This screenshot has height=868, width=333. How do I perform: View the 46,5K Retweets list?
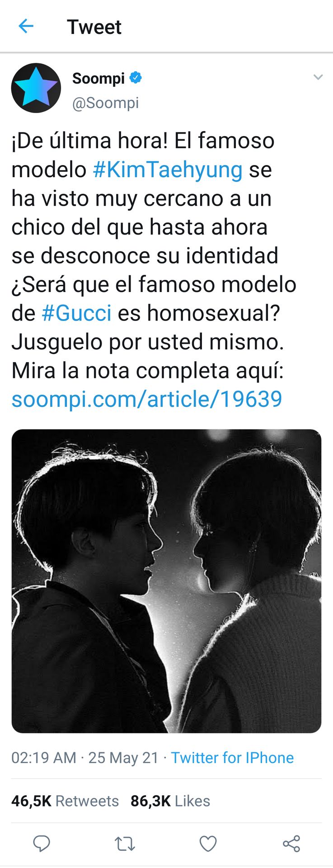tap(65, 801)
